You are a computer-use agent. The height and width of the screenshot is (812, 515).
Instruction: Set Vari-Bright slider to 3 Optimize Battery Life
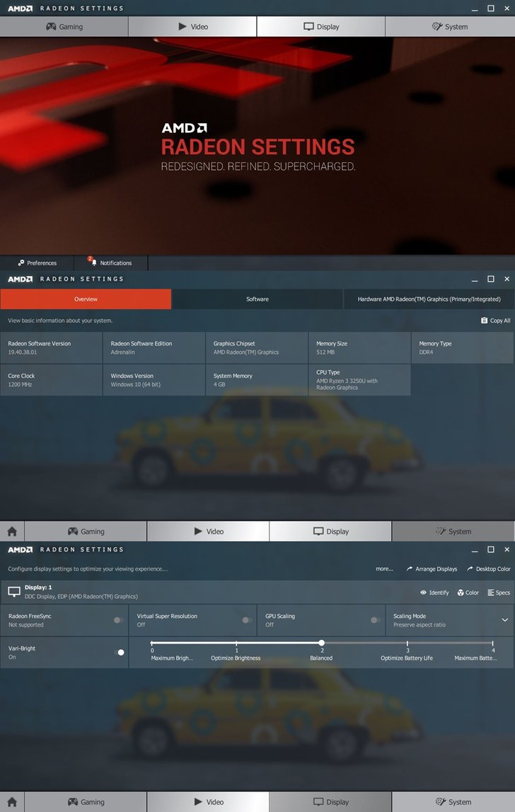(x=407, y=644)
